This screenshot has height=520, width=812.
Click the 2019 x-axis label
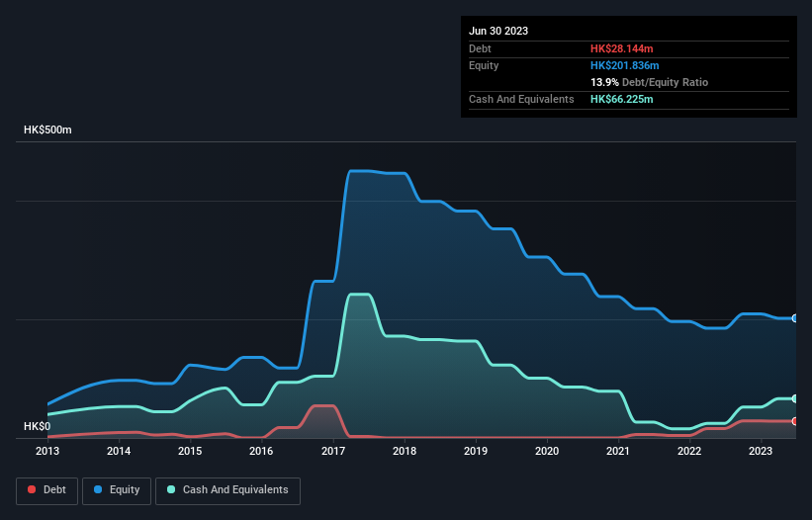(x=476, y=451)
